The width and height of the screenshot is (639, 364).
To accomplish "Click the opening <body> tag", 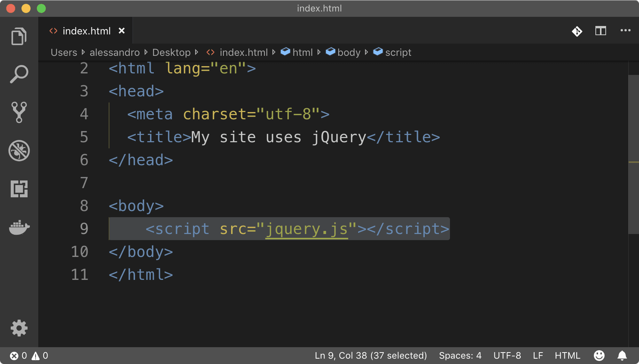I will [x=136, y=206].
